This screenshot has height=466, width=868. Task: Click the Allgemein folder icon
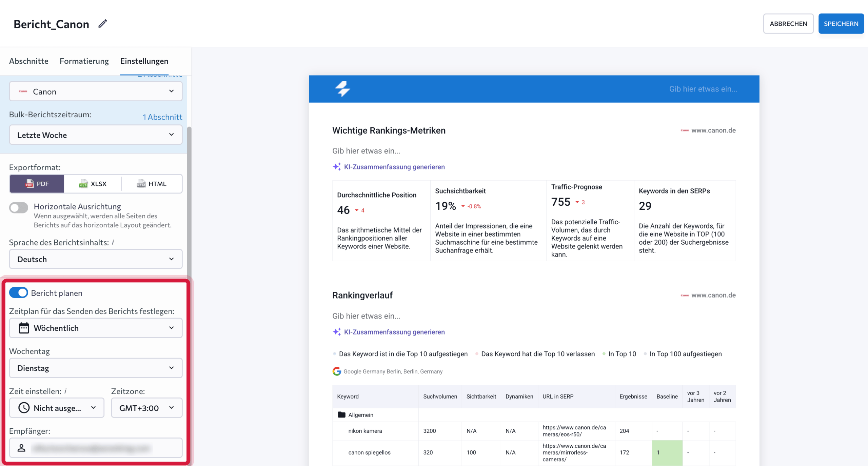pyautogui.click(x=341, y=414)
